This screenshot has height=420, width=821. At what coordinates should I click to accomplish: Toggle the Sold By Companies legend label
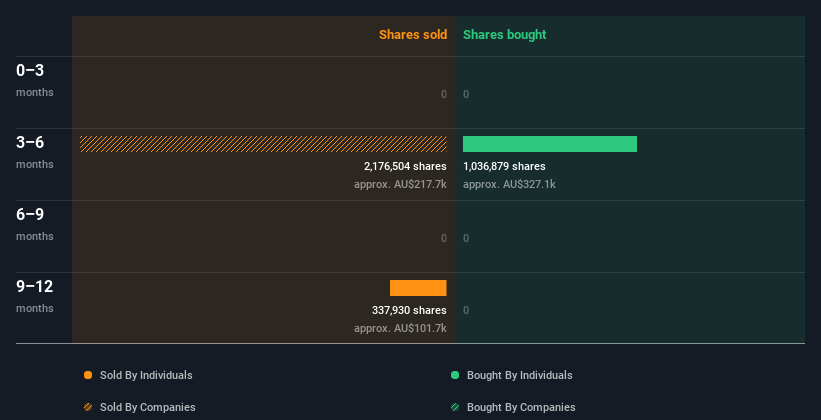coord(148,407)
